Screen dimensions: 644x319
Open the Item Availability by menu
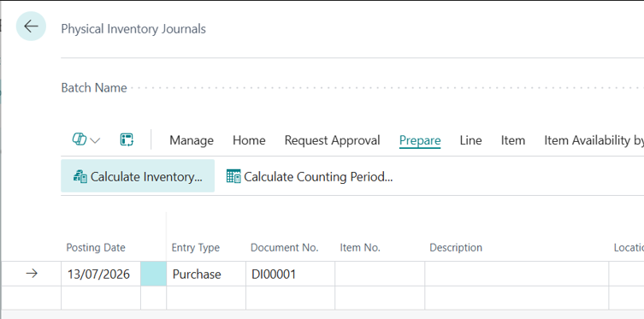click(x=594, y=140)
